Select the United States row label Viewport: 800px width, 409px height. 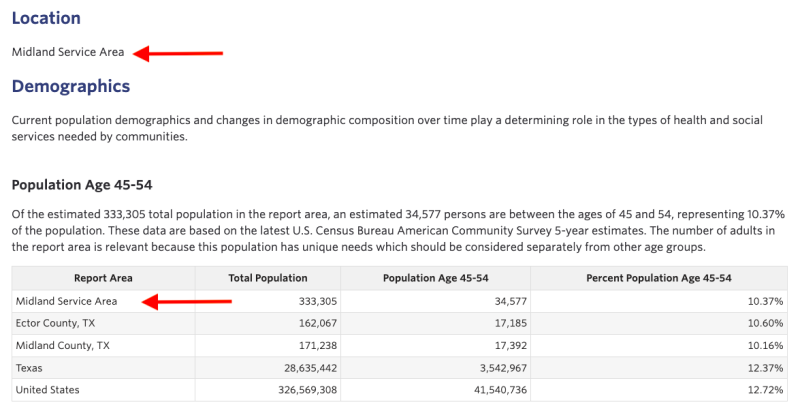(x=47, y=389)
